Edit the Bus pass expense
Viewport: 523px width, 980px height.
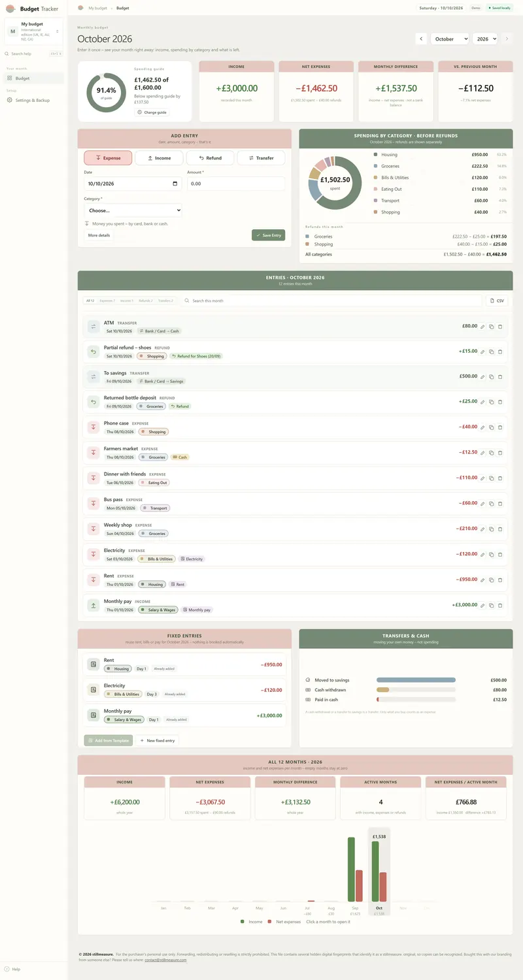tap(482, 504)
